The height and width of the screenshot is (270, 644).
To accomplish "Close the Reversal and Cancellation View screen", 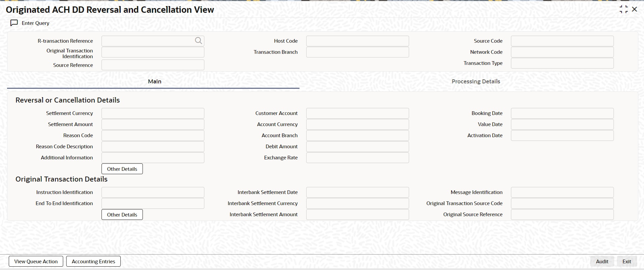I will [635, 9].
